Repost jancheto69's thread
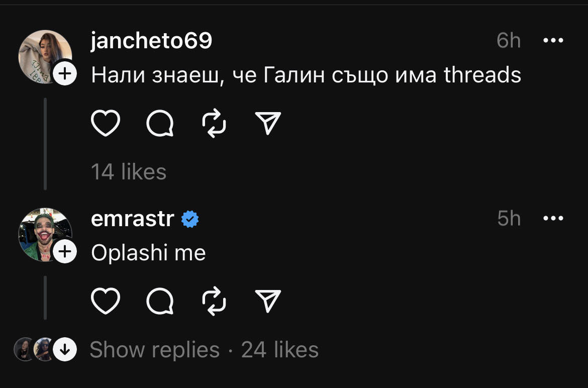This screenshot has height=388, width=588. click(214, 122)
